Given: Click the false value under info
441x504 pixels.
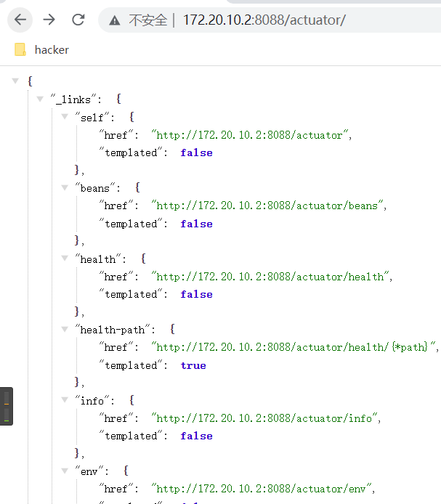Looking at the screenshot, I should (x=197, y=436).
